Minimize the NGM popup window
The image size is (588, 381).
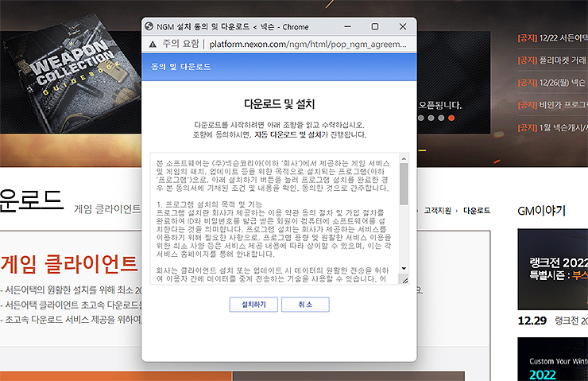(347, 27)
